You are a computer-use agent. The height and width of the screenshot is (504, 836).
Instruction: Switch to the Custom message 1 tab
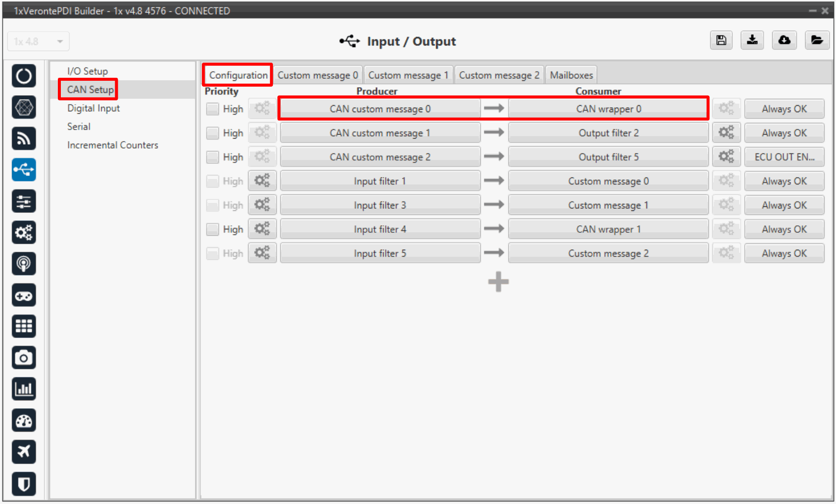[x=408, y=75]
